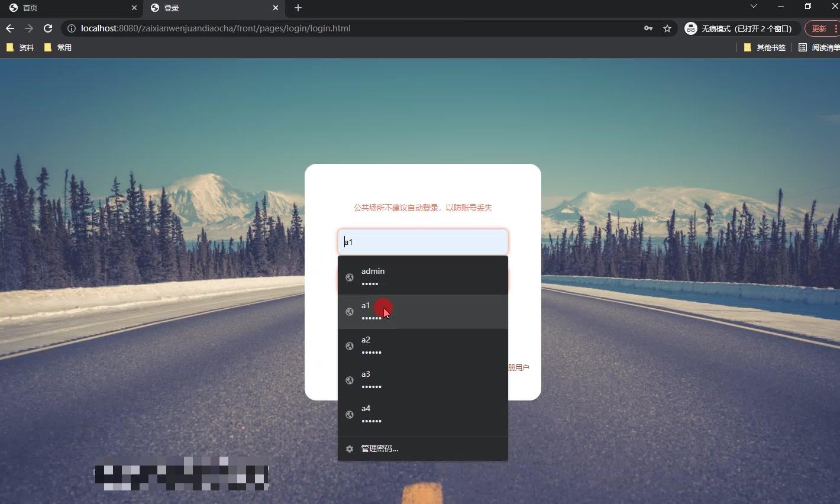Select the a4 saved credential
The image size is (840, 504).
[423, 415]
